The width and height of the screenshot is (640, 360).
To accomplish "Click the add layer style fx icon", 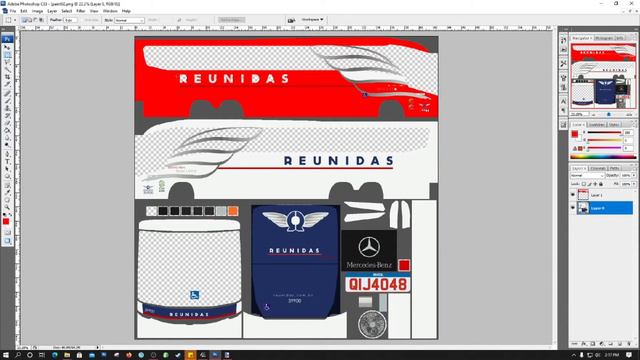I will click(584, 344).
